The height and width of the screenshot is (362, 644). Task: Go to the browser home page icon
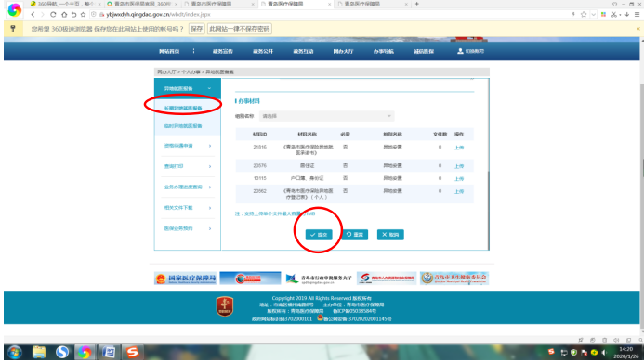coord(64,14)
